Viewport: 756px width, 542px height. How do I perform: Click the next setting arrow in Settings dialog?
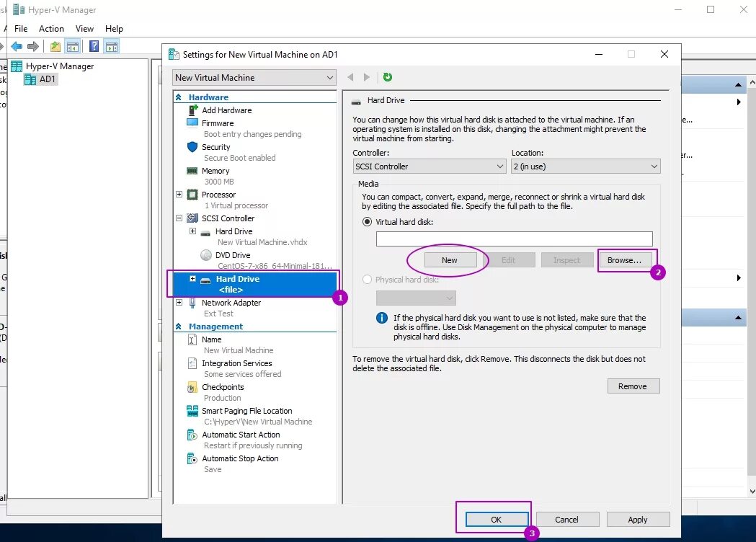tap(366, 77)
